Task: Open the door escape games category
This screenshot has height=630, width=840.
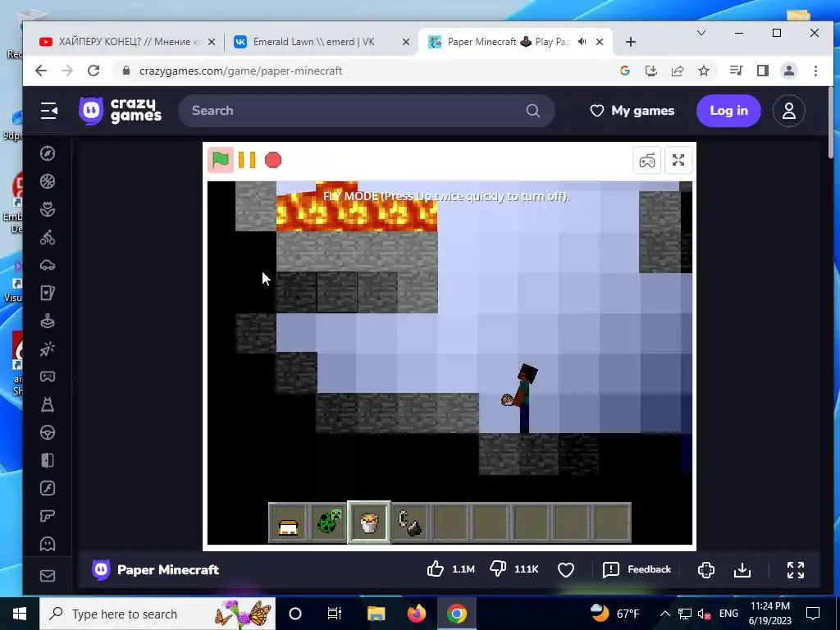Action: (x=48, y=460)
